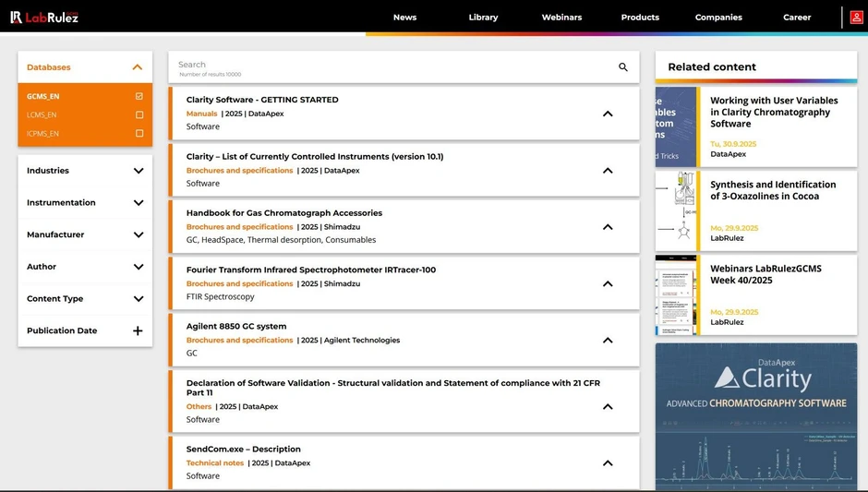This screenshot has width=868, height=492.
Task: Expand the Manufacturer filter
Action: [x=138, y=234]
